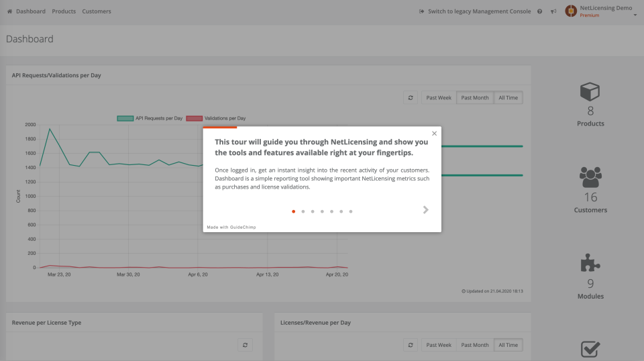Viewport: 644px width, 361px height.
Task: Refresh the Licenses/Revenue per Day chart
Action: coord(411,345)
